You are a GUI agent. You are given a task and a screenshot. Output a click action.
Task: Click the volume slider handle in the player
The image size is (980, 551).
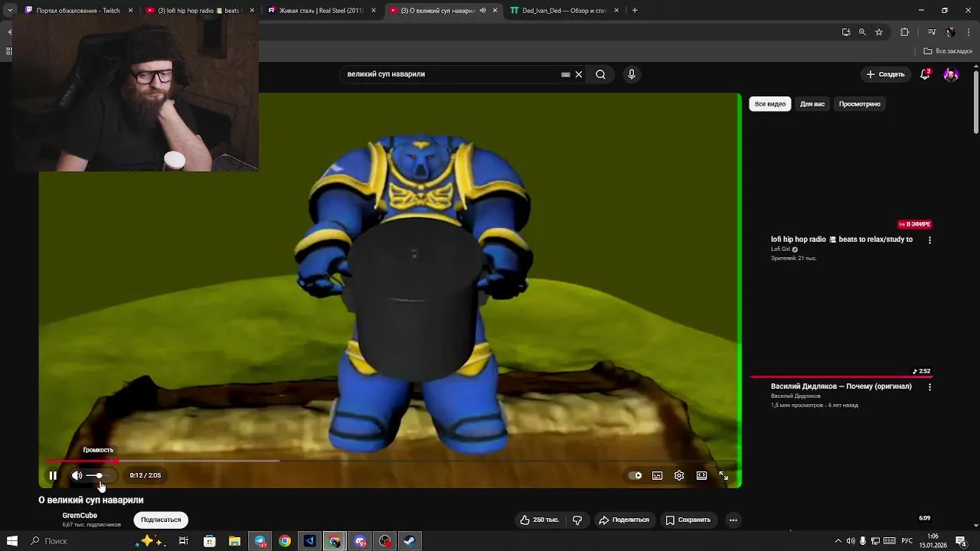click(x=99, y=475)
